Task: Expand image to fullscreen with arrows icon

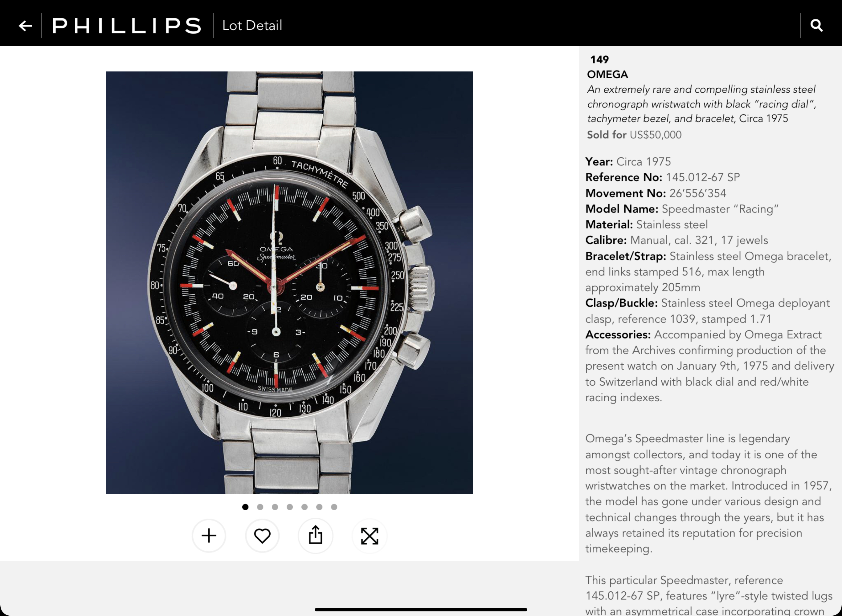Action: (370, 536)
